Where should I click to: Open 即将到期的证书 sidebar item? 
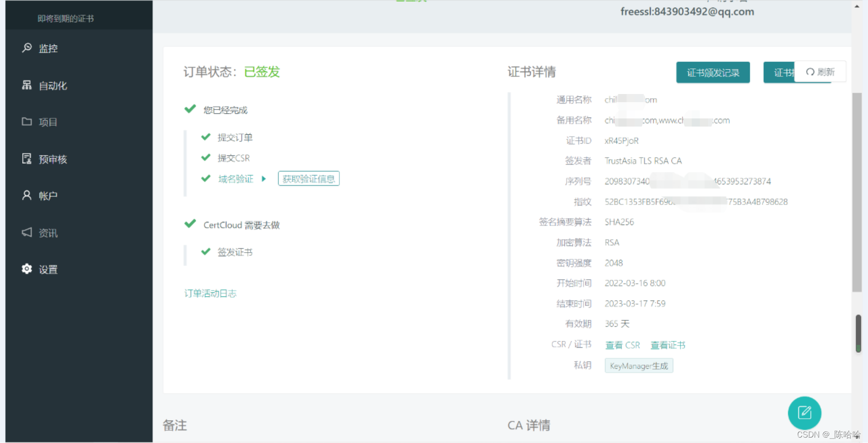pos(66,19)
